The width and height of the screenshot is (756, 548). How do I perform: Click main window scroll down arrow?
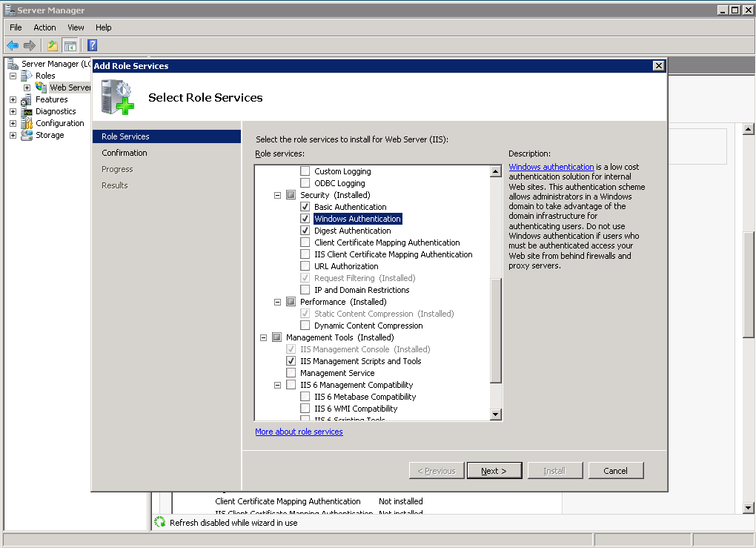(x=748, y=507)
